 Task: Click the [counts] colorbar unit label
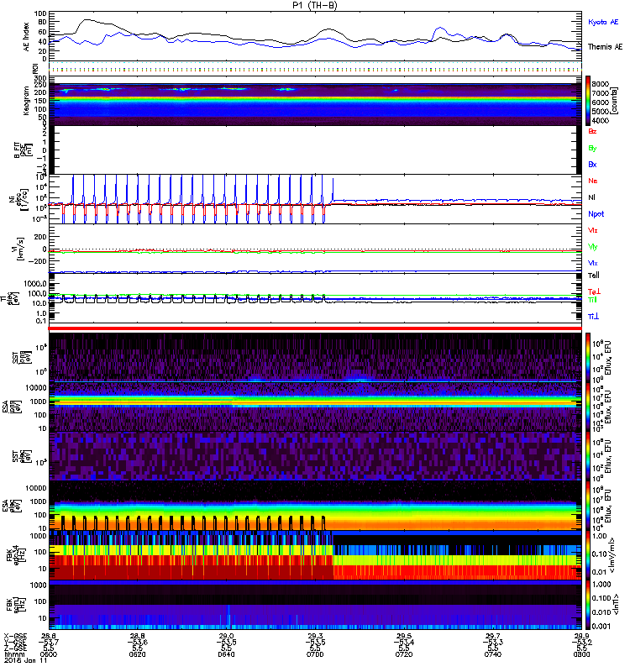coord(615,101)
